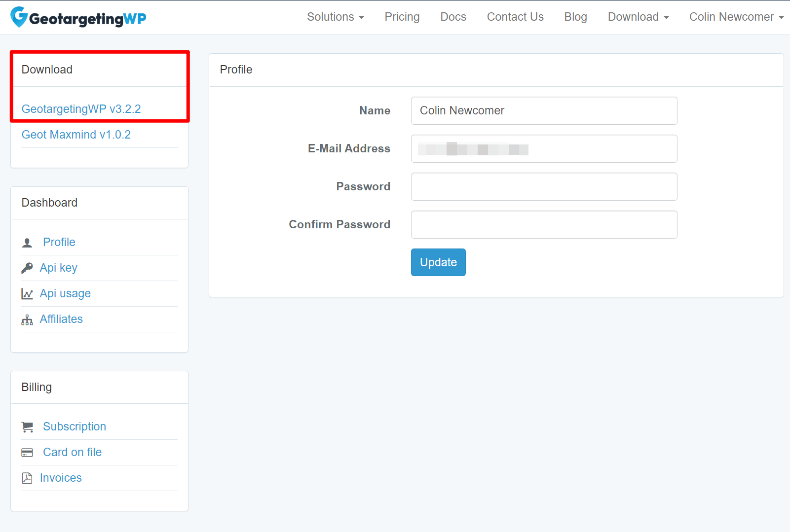Go to the Pricing page
This screenshot has width=790, height=532.
(402, 17)
